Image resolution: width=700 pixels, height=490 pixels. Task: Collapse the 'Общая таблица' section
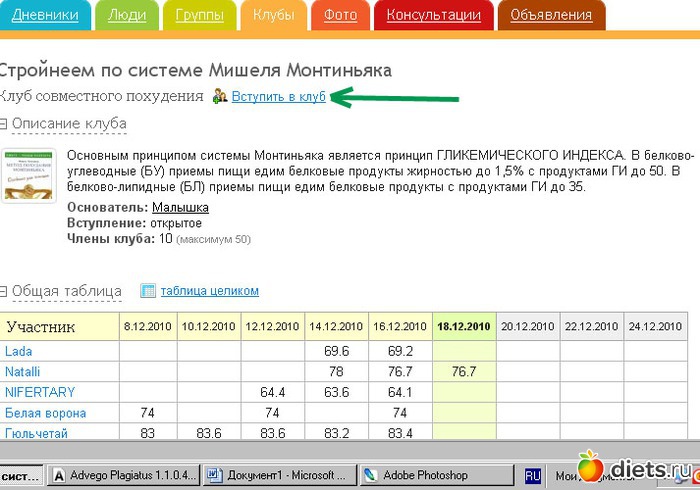coord(4,292)
